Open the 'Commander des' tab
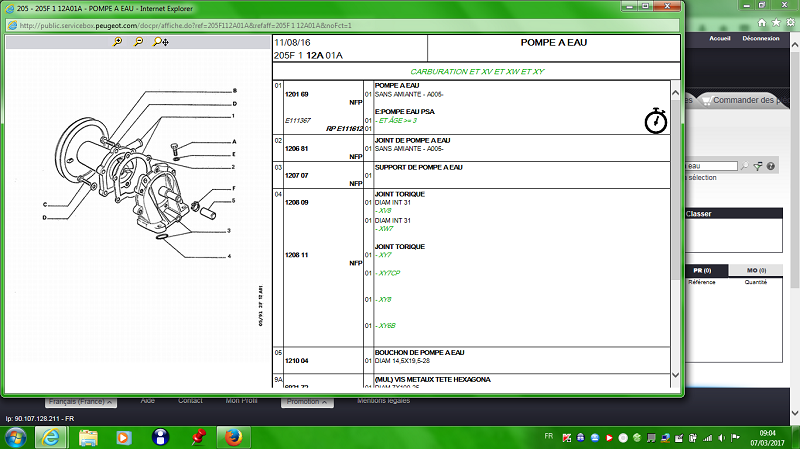This screenshot has width=800, height=449. 743,100
